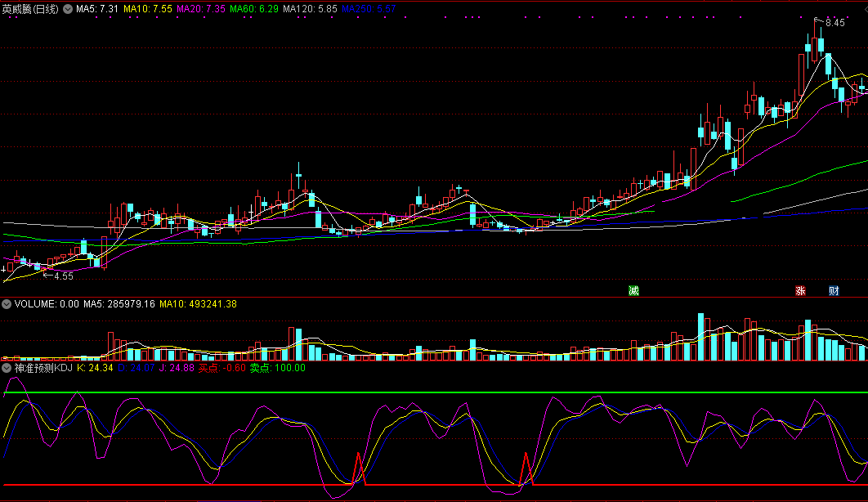
Task: Open the VOLUME panel indicator dropdown
Action: (x=7, y=304)
